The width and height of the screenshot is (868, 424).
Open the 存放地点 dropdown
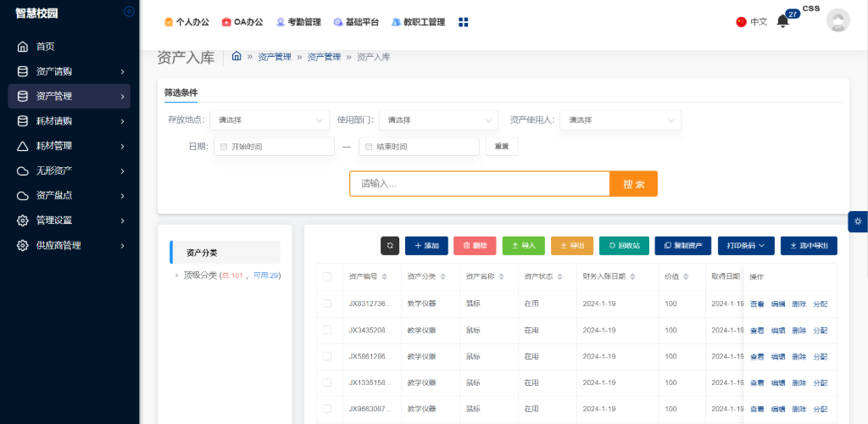[270, 120]
